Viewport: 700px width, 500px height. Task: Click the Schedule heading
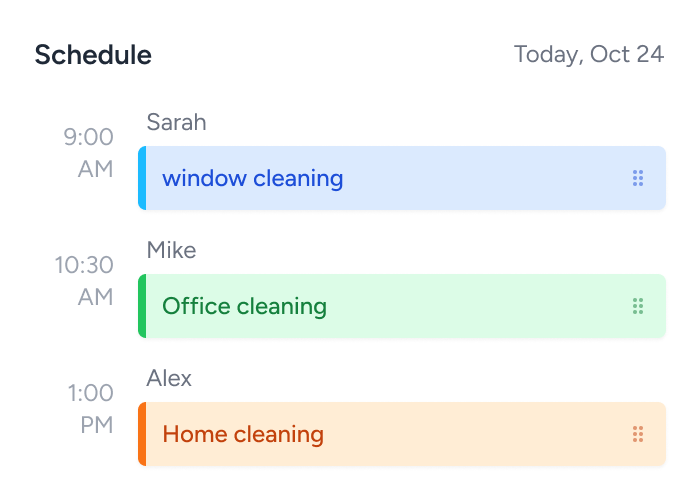(x=93, y=55)
